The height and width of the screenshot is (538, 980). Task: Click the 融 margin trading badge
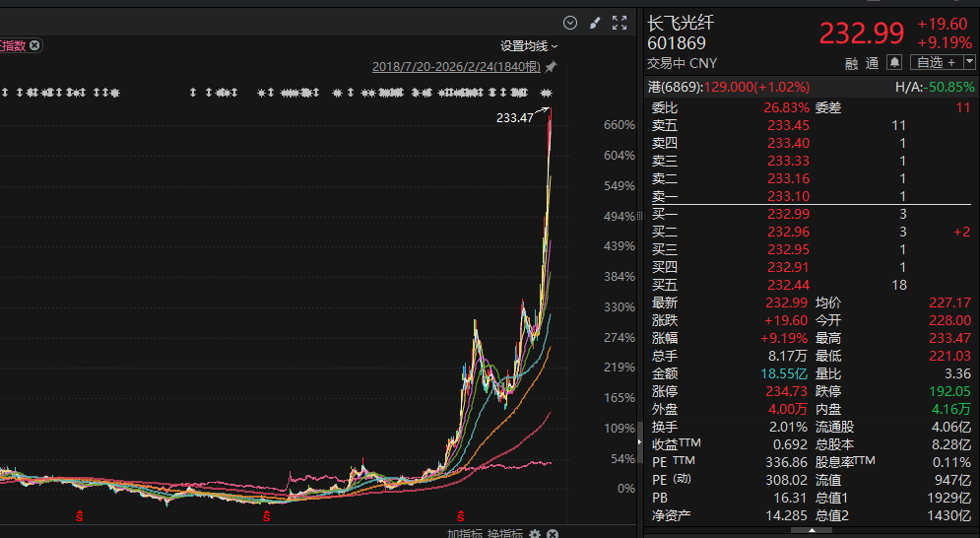point(851,63)
